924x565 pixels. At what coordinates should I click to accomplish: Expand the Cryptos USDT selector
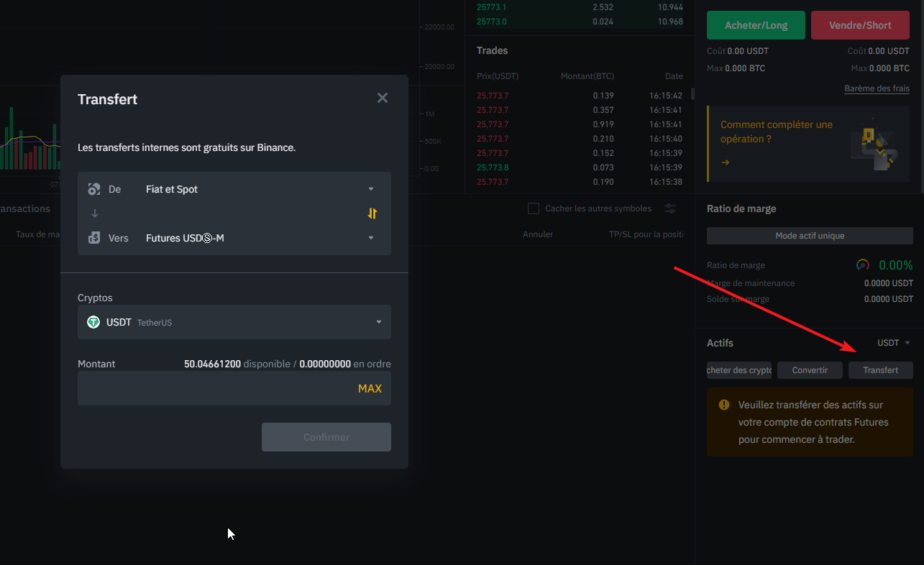(x=234, y=322)
